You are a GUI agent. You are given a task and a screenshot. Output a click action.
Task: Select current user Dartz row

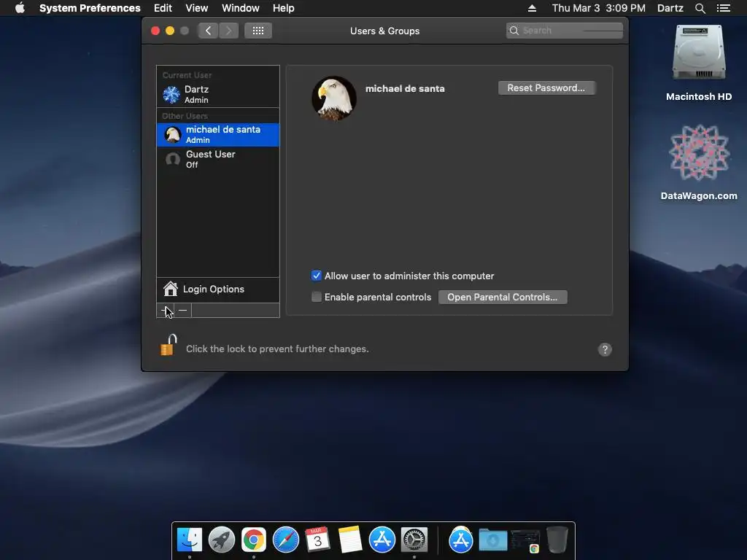coord(218,94)
